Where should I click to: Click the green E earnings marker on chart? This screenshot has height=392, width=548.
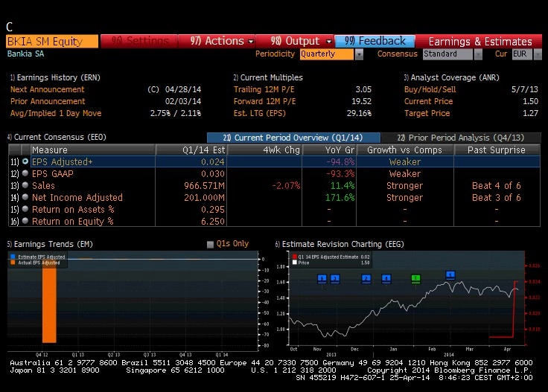pyautogui.click(x=415, y=278)
